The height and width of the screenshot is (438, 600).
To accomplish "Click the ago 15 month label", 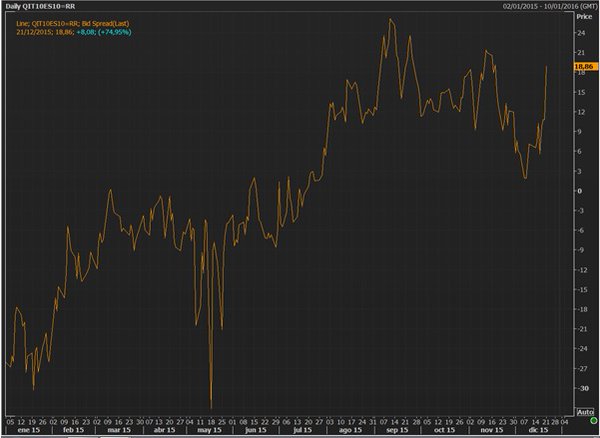I will click(350, 430).
